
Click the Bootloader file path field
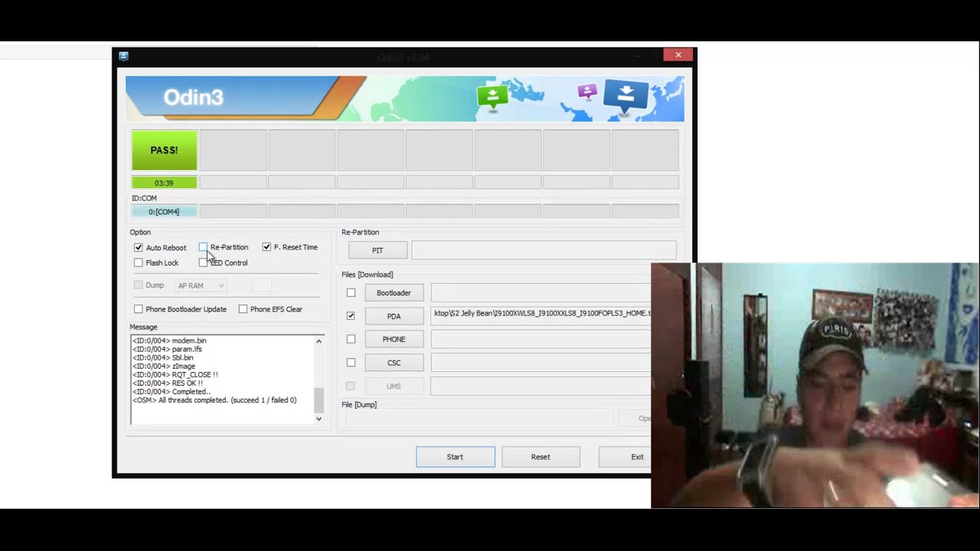click(541, 292)
